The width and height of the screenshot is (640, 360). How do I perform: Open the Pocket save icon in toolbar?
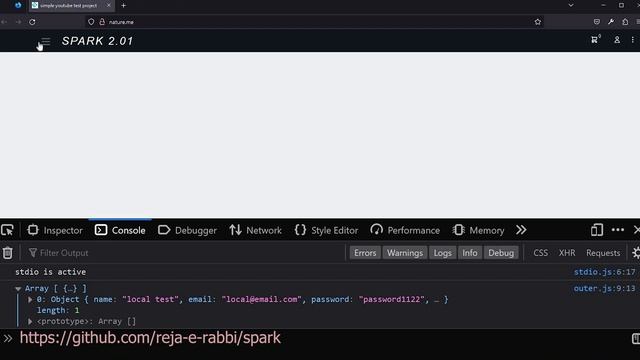coord(597,22)
